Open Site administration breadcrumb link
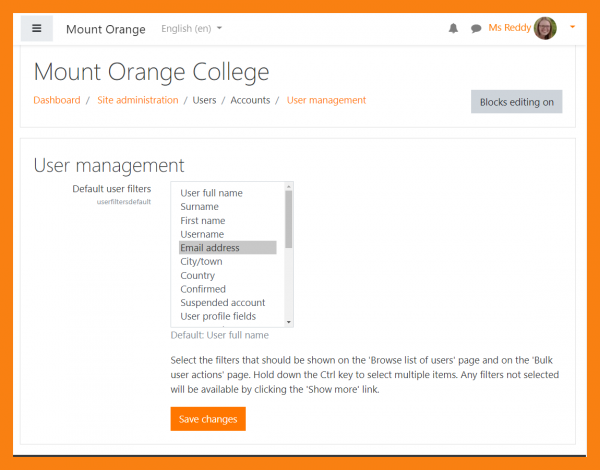The image size is (600, 470). (137, 100)
